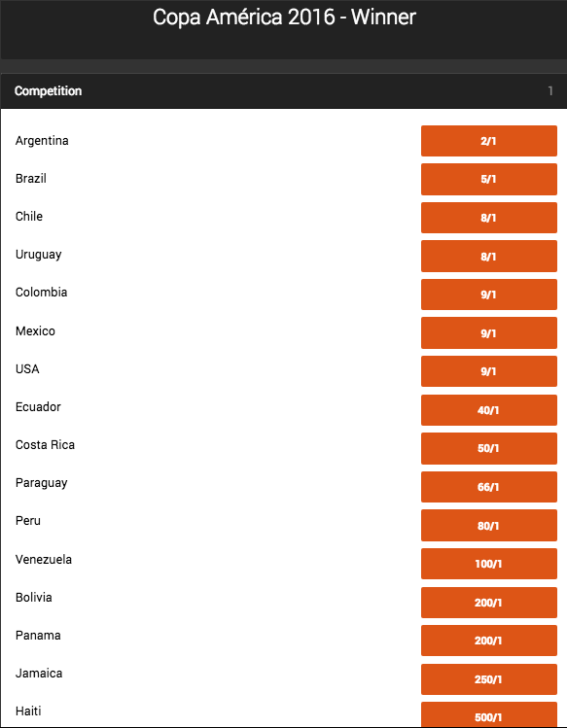Pick Chile at 8/1 odds

tap(489, 218)
